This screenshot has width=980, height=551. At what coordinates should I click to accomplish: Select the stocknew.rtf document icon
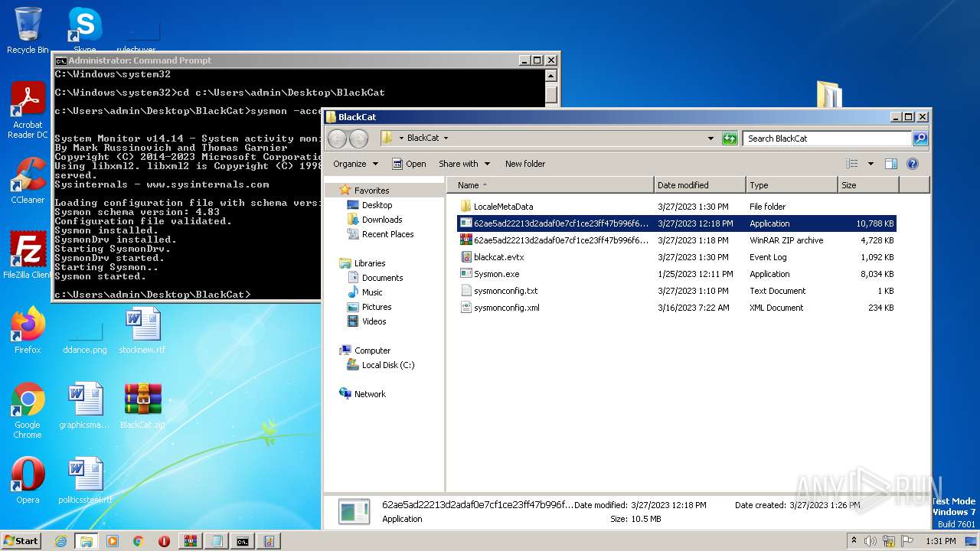pyautogui.click(x=142, y=331)
